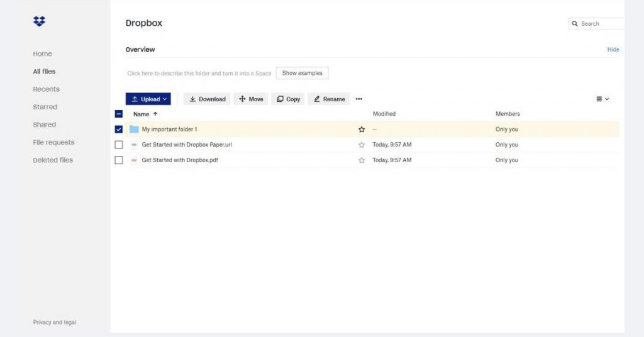Open Recents in sidebar
This screenshot has width=644, height=337.
[x=47, y=89]
